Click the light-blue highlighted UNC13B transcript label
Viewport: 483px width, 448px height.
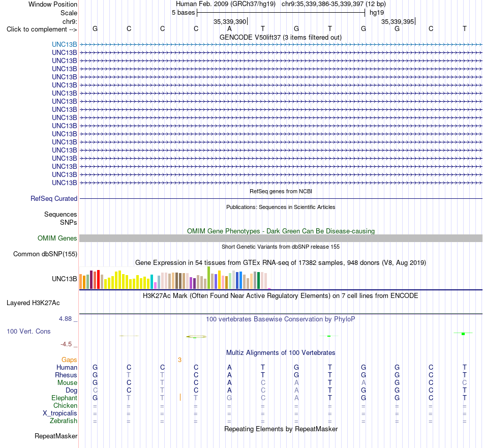click(x=65, y=44)
